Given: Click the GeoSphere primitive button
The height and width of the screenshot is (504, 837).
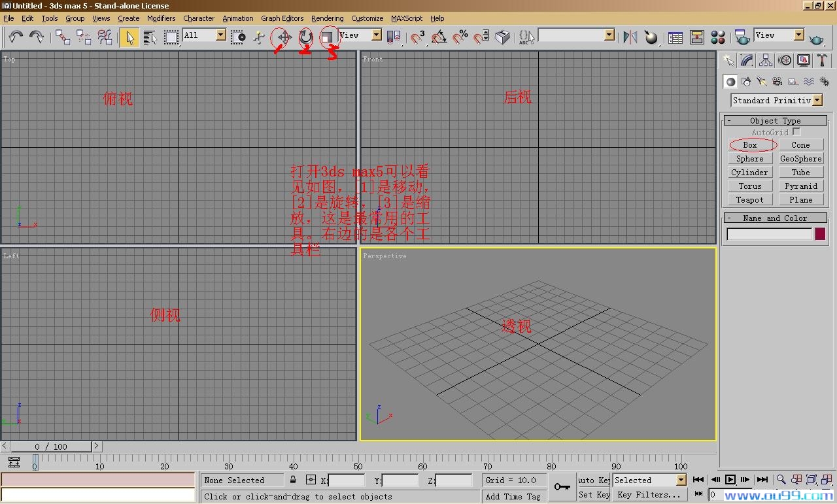Looking at the screenshot, I should coord(801,159).
